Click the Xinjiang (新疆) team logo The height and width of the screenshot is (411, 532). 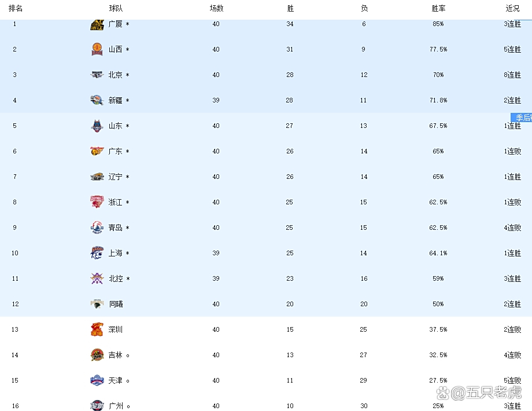click(x=97, y=101)
